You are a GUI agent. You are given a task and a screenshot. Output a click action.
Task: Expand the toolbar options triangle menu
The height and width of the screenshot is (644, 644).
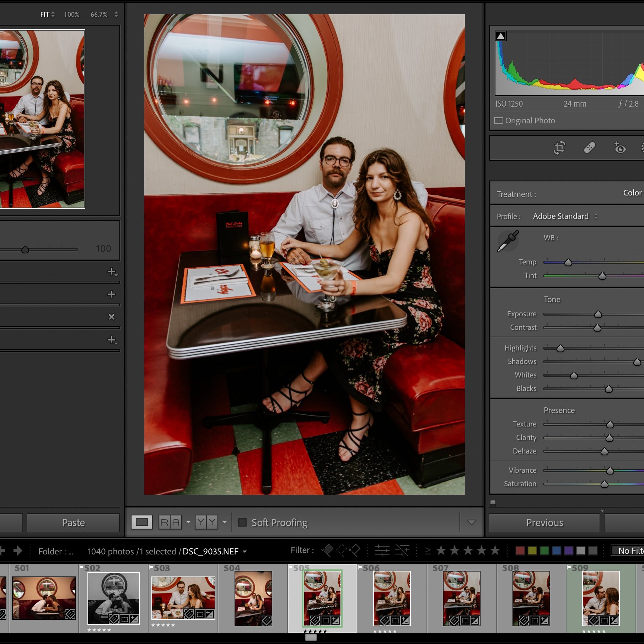click(471, 522)
